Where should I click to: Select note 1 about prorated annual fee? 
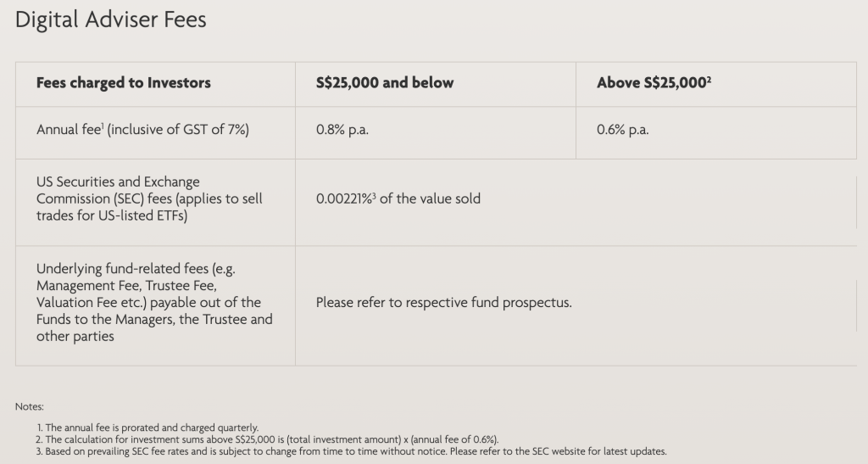tap(147, 428)
